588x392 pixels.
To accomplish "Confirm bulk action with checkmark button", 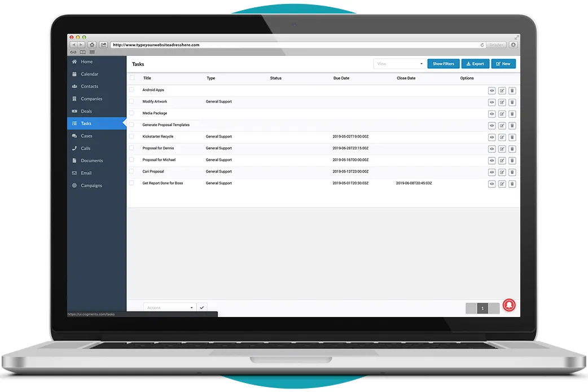I will tap(202, 307).
